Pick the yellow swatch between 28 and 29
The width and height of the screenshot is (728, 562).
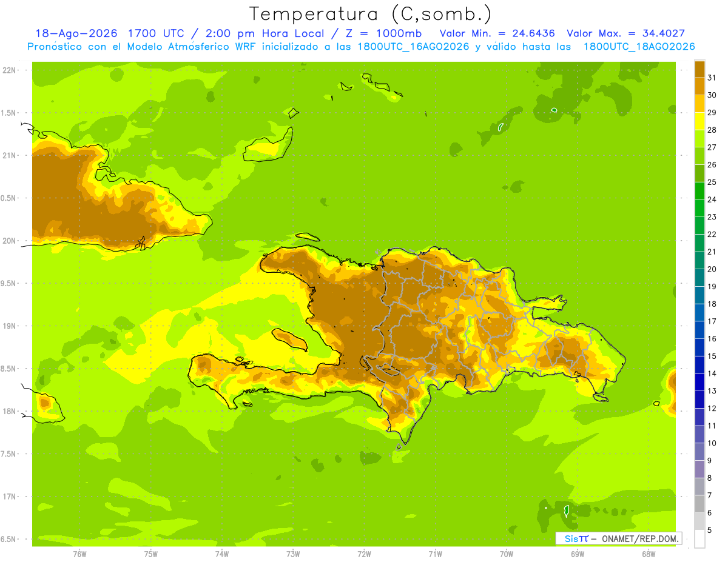(x=699, y=121)
